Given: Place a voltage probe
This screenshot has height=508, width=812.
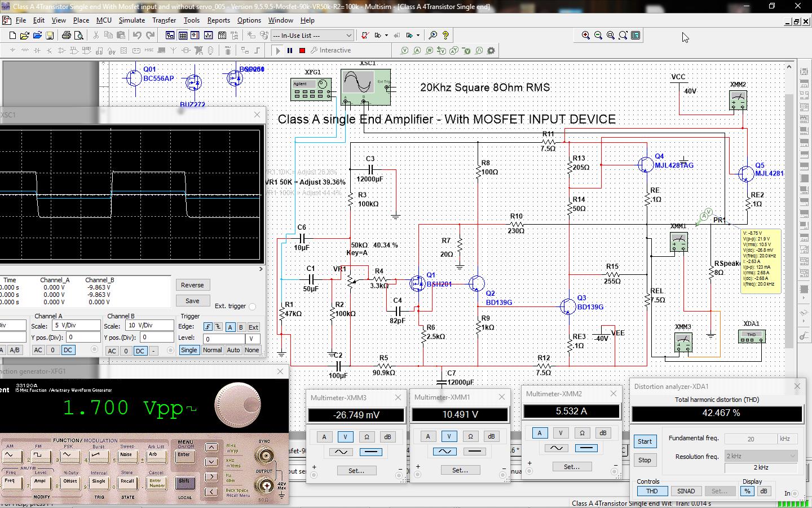Looking at the screenshot, I should (x=404, y=50).
